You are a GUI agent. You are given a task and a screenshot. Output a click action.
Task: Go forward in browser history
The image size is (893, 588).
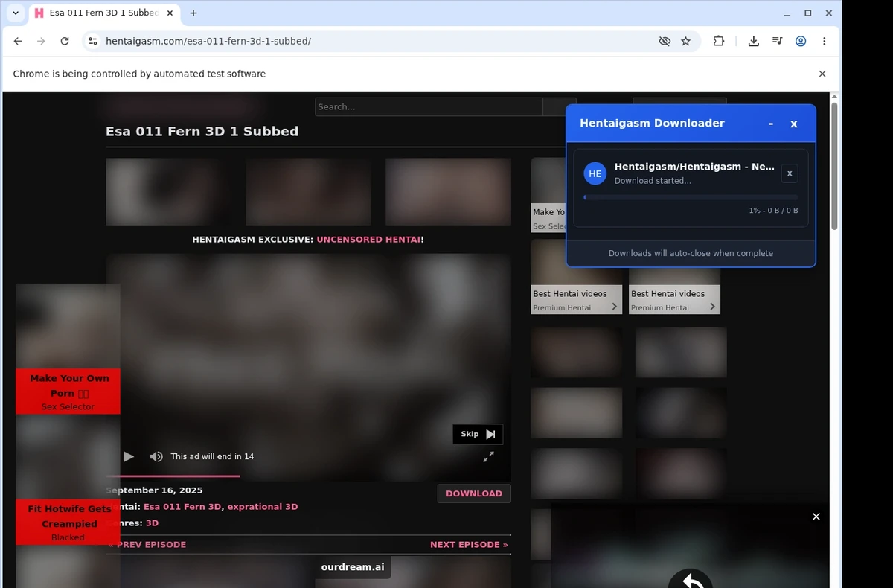point(41,41)
